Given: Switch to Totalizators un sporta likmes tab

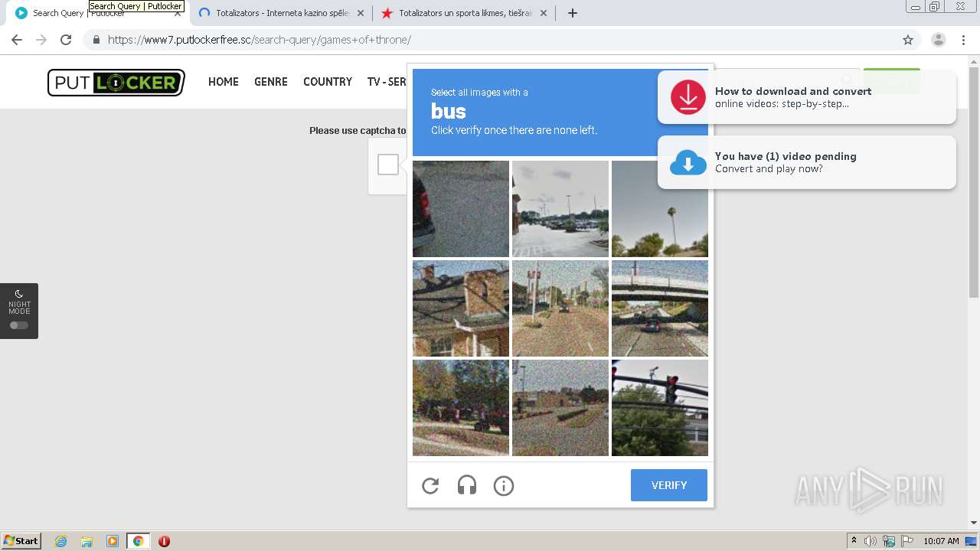Looking at the screenshot, I should (x=464, y=13).
